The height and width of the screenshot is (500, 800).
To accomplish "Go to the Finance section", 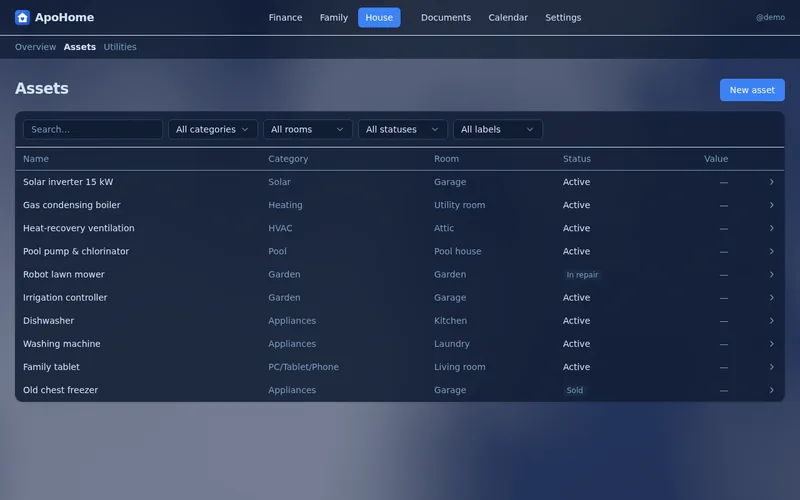I will [285, 17].
